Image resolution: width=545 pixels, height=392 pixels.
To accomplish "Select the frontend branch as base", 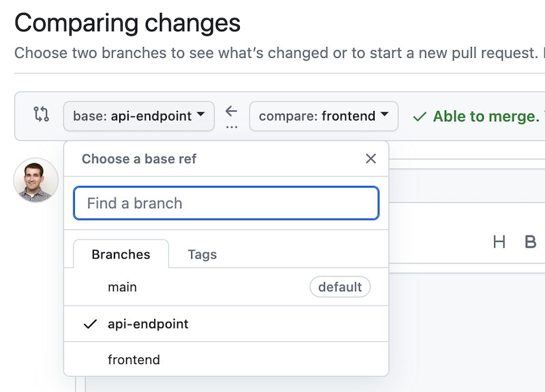I will 134,359.
